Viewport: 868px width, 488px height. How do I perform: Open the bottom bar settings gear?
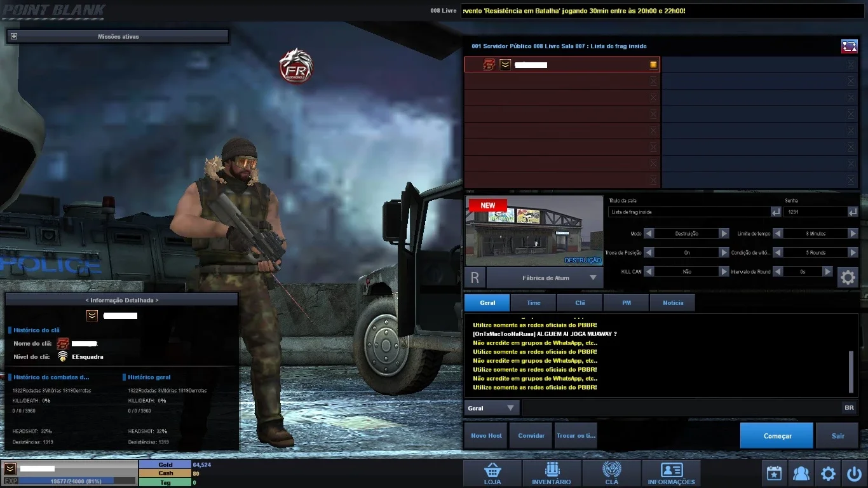[828, 473]
